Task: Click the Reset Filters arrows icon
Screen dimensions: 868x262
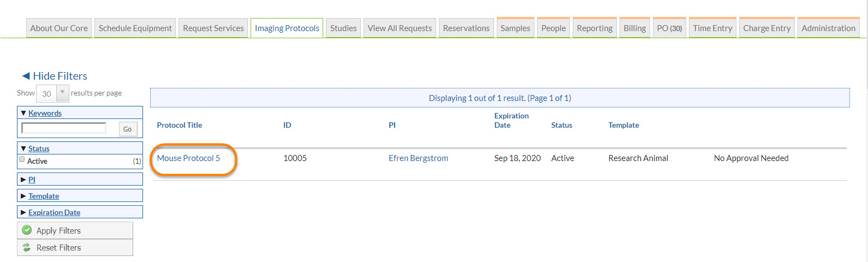Action: pyautogui.click(x=27, y=247)
